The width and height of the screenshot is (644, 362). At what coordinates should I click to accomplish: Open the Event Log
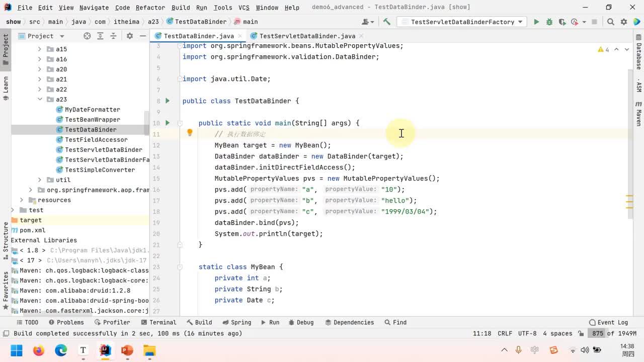(x=608, y=322)
